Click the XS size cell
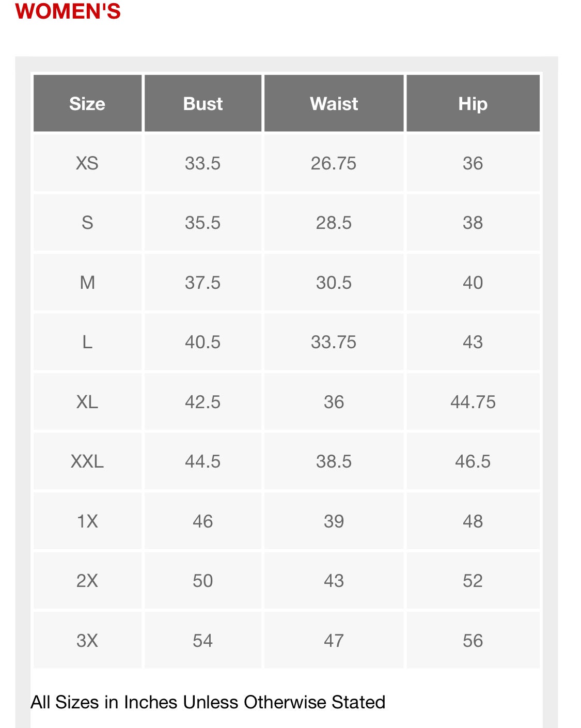 87,163
